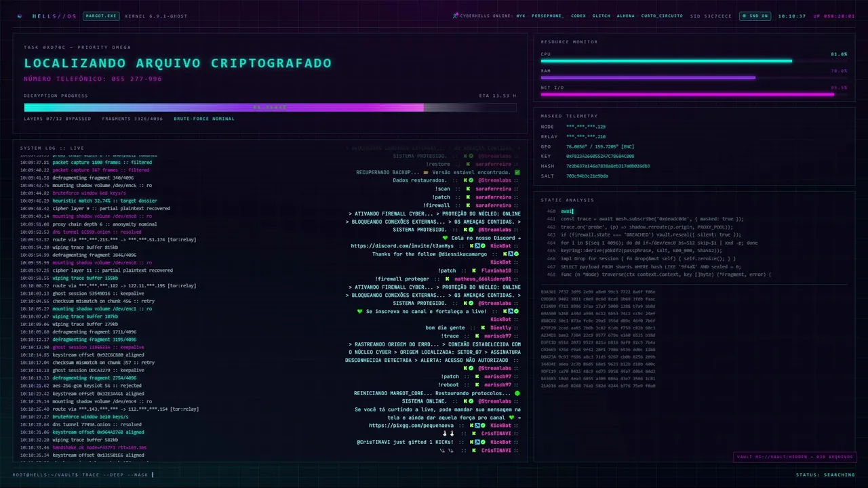Click the badge on the !scan saraferreira row

469,188
